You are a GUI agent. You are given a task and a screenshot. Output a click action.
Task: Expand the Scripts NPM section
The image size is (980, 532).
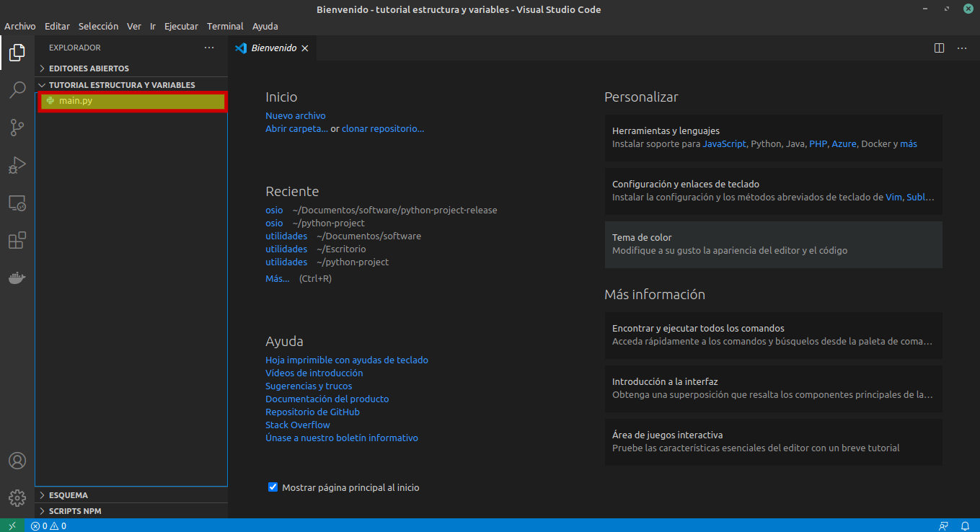(131, 511)
